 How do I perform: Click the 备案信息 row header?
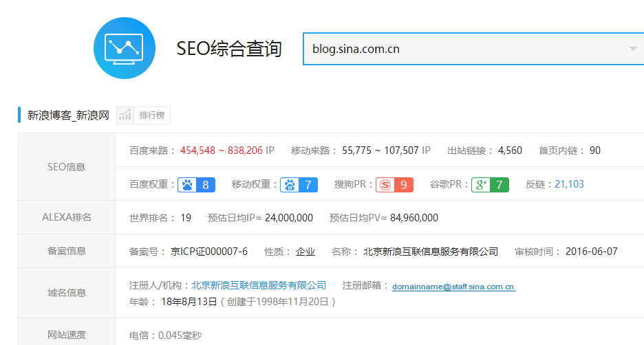point(67,251)
